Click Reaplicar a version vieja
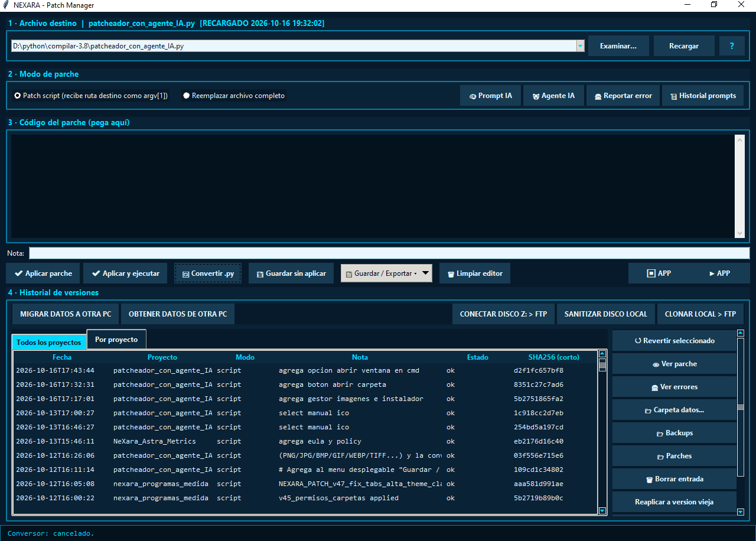 coord(674,502)
